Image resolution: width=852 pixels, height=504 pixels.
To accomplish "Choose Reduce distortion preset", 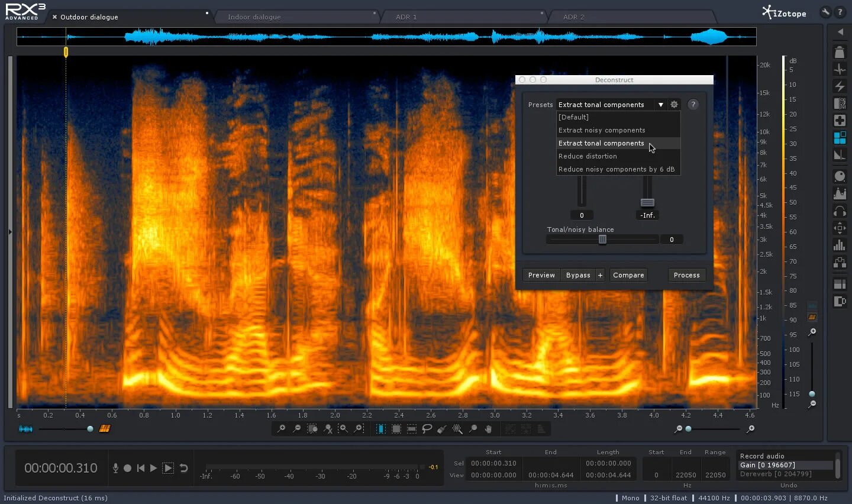I will 618,156.
